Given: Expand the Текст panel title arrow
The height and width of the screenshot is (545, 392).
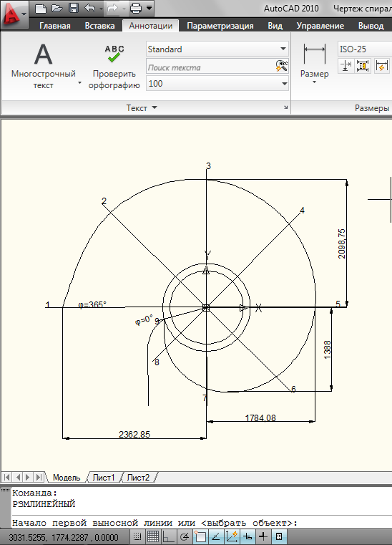Looking at the screenshot, I should [x=155, y=107].
